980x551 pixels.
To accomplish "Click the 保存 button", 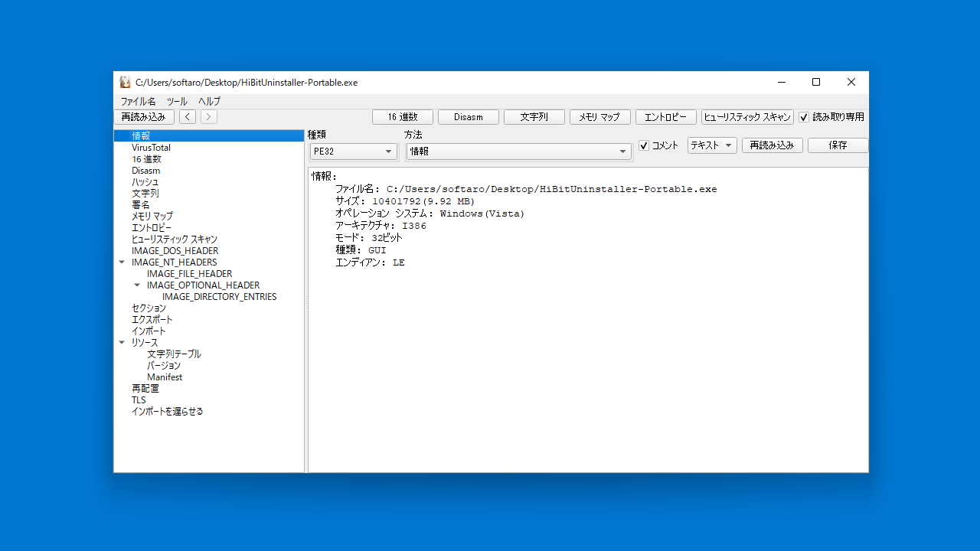I will [838, 145].
